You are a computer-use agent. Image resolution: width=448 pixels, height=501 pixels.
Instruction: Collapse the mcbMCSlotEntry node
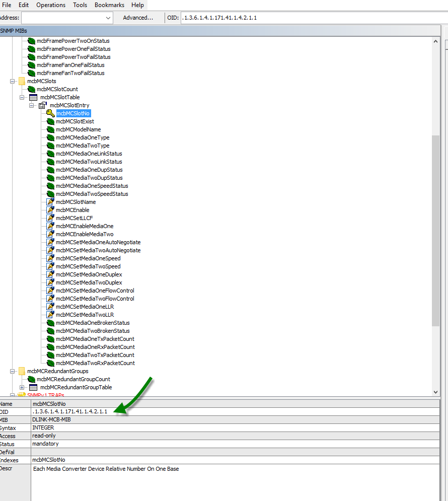(x=32, y=105)
